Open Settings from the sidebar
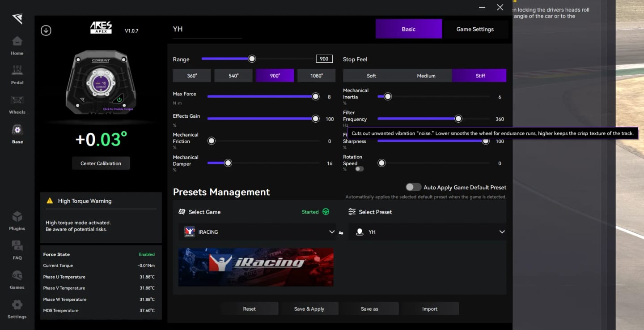 (x=17, y=310)
